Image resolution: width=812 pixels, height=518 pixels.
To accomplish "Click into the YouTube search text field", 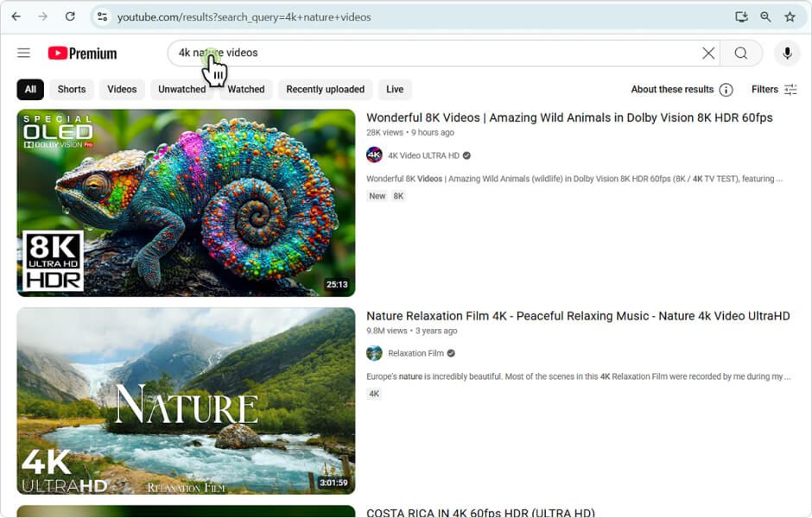I will pyautogui.click(x=432, y=54).
